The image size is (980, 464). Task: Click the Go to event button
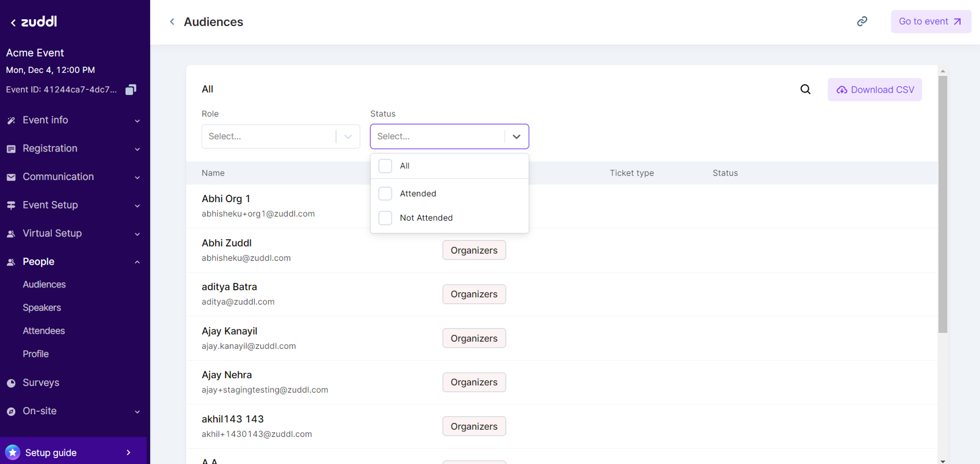pos(930,21)
